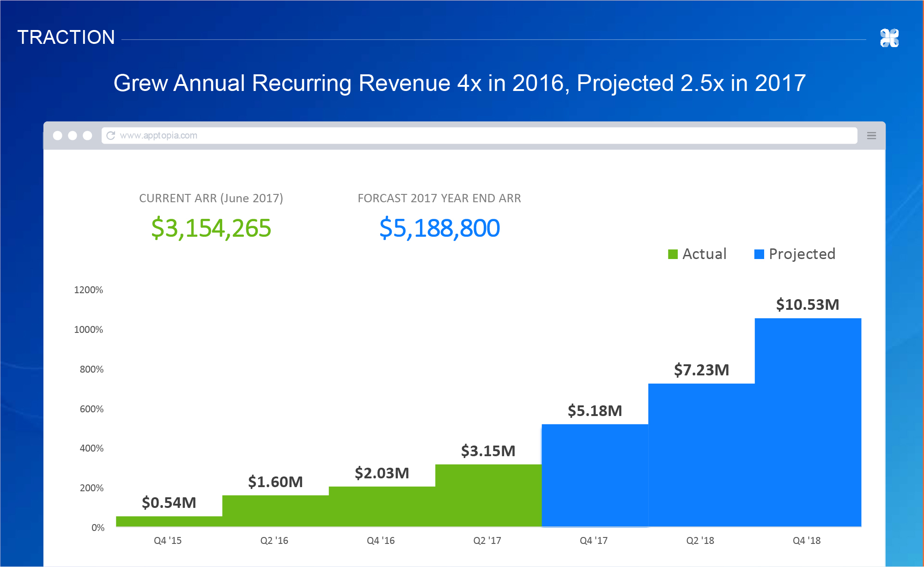Click the Actual legend label
Image resolution: width=924 pixels, height=567 pixels.
tap(705, 254)
